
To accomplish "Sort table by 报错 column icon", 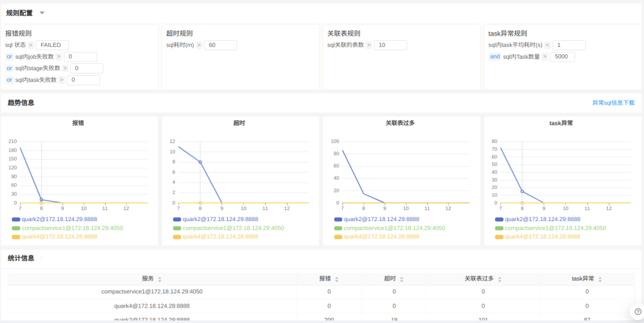I will [337, 279].
